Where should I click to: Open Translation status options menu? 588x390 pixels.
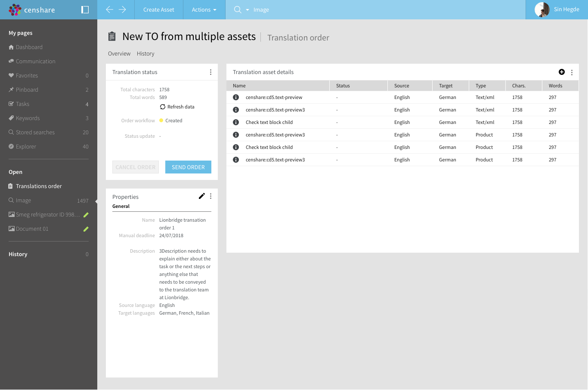pos(210,72)
